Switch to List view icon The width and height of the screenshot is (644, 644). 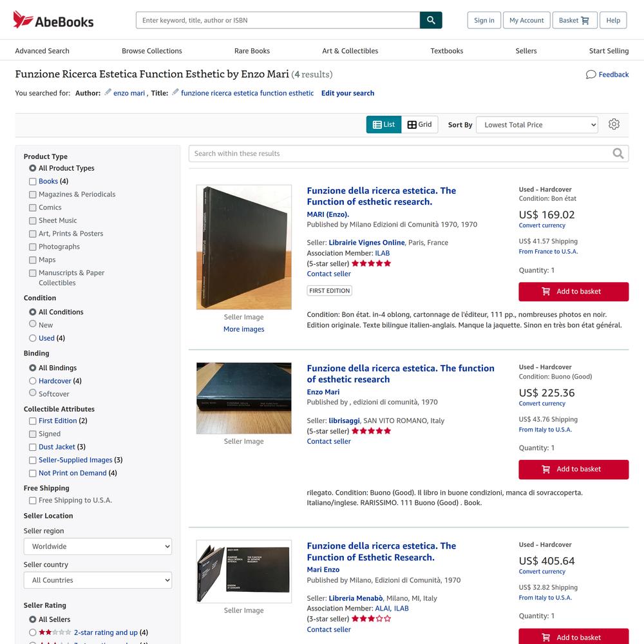377,124
